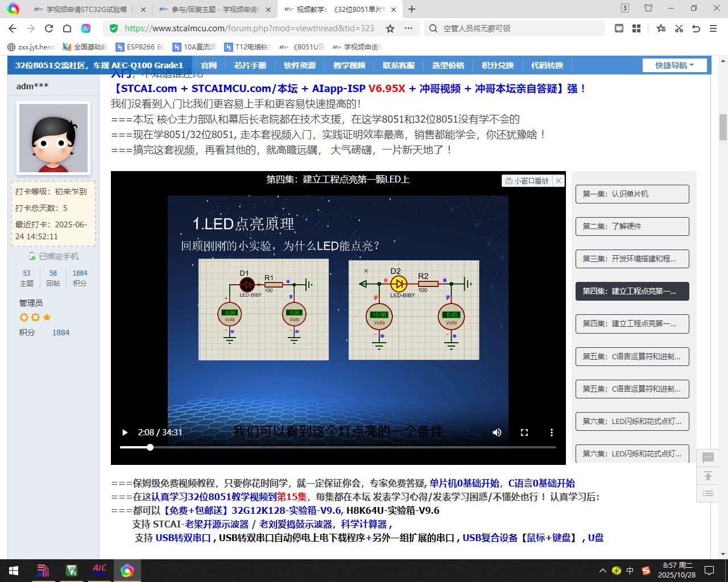Mute the video with the speaker icon
The height and width of the screenshot is (582, 728).
click(x=497, y=433)
